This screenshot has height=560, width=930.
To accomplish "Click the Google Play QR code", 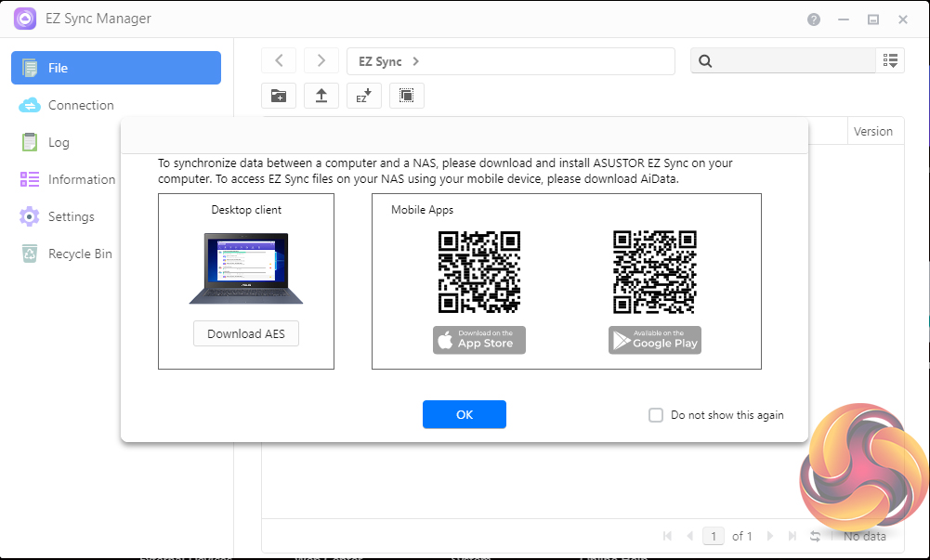I will [x=655, y=272].
